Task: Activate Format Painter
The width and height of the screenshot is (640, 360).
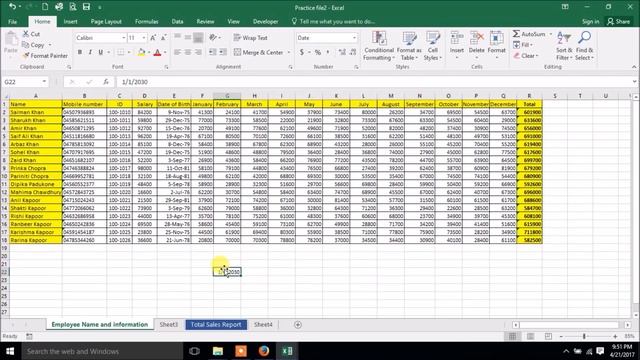Action: click(45, 56)
